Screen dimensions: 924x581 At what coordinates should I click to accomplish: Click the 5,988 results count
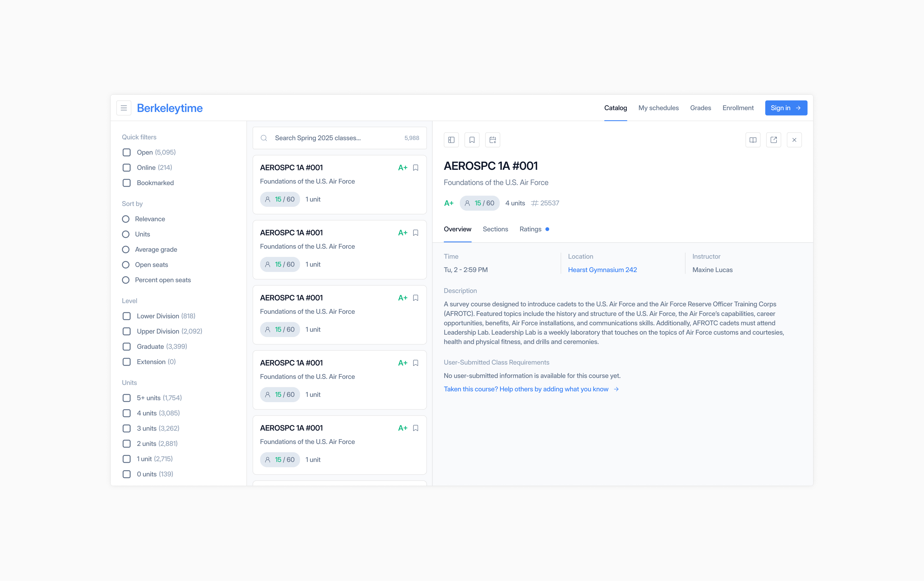(412, 138)
